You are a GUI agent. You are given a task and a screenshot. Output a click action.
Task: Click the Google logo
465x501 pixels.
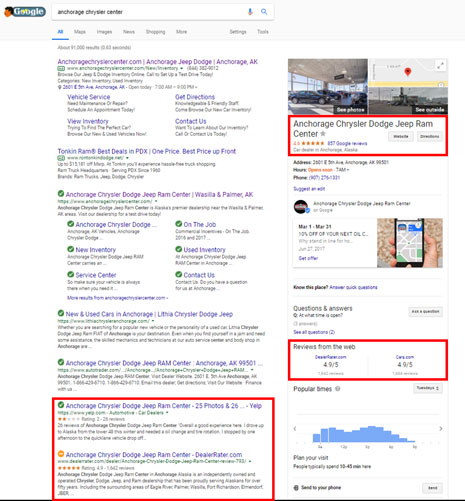click(x=25, y=12)
